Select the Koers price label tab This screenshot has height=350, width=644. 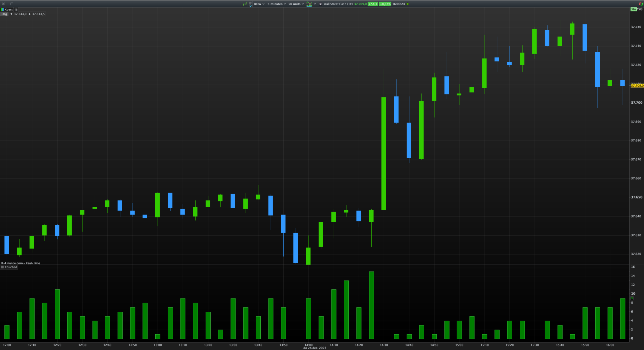coord(8,9)
